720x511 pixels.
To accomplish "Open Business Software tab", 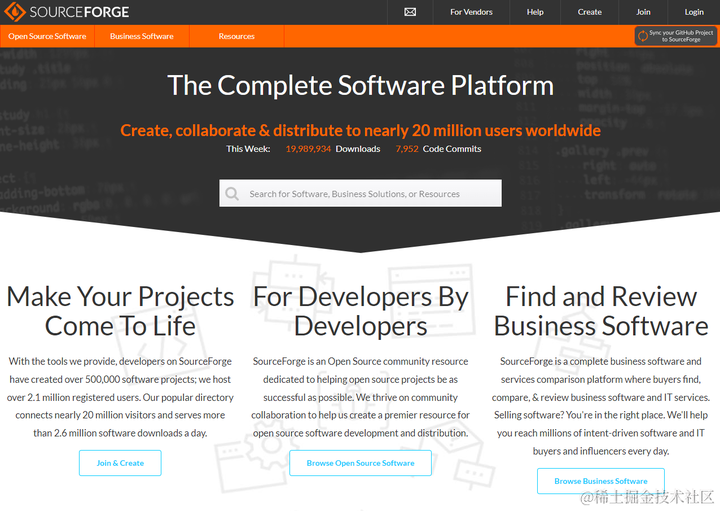I will coord(142,36).
